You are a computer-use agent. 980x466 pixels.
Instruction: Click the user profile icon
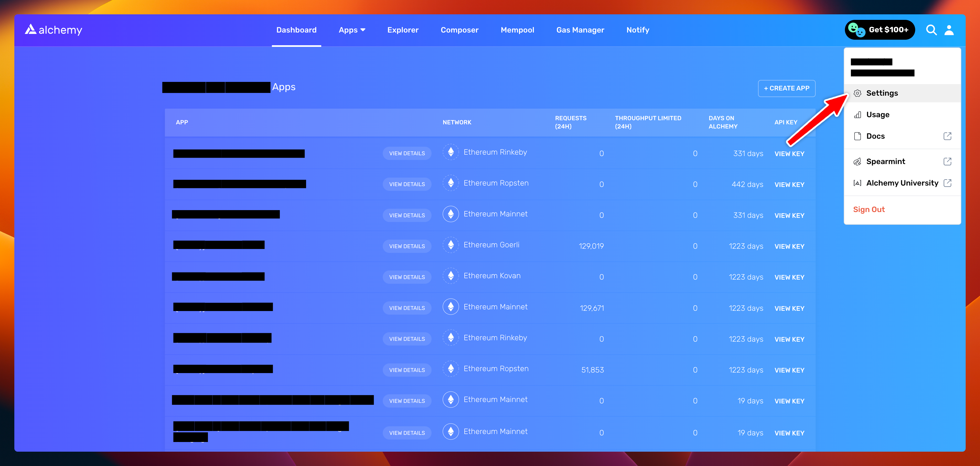coord(949,30)
